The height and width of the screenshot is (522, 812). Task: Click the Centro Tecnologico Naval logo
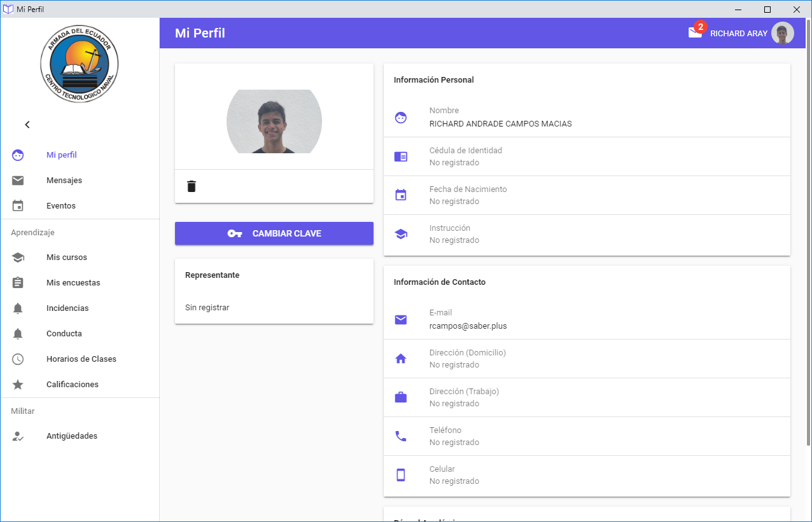tap(80, 64)
